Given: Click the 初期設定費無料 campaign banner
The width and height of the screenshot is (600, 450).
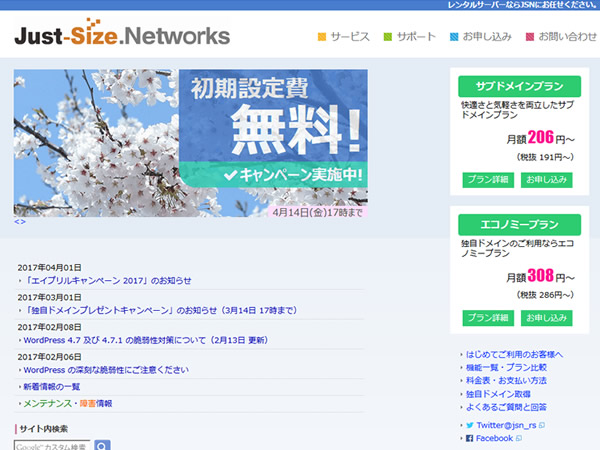Looking at the screenshot, I should tap(191, 143).
